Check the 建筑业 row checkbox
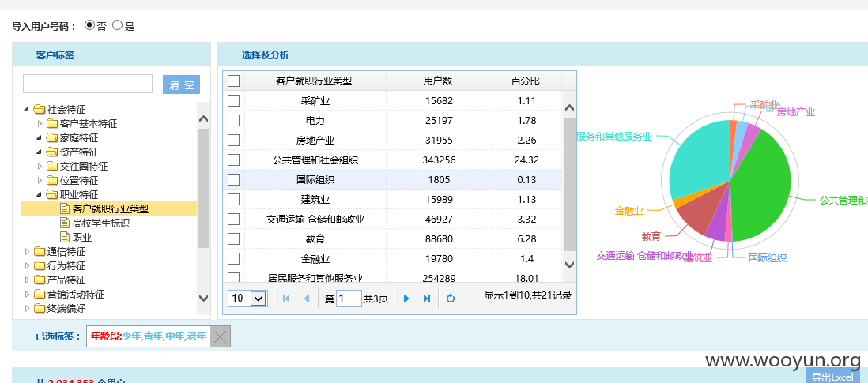Screen dimensions: 868x383 [234, 200]
